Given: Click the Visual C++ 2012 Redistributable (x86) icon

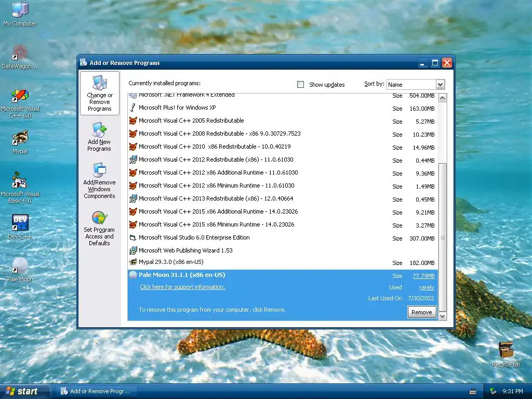Looking at the screenshot, I should click(x=133, y=159).
